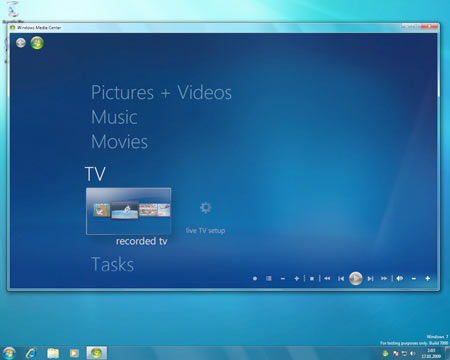Click the green Media Center tray icon

(x=386, y=353)
